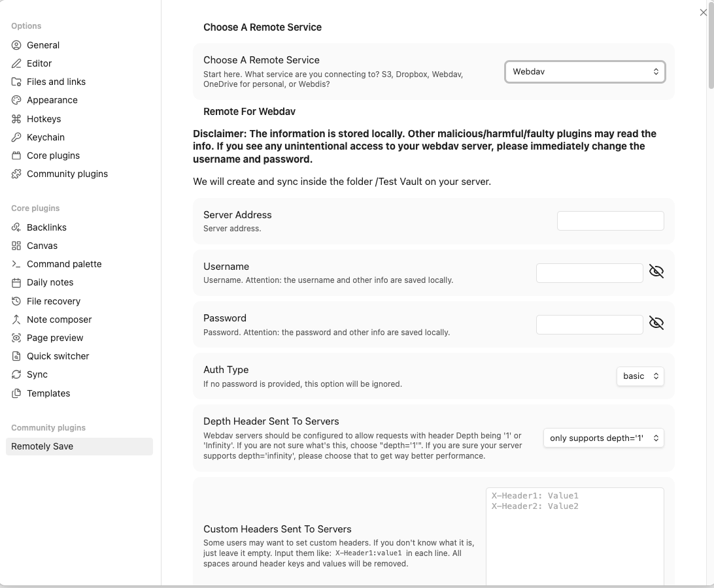The image size is (714, 588).
Task: Click the File recovery clock icon
Action: pyautogui.click(x=16, y=301)
